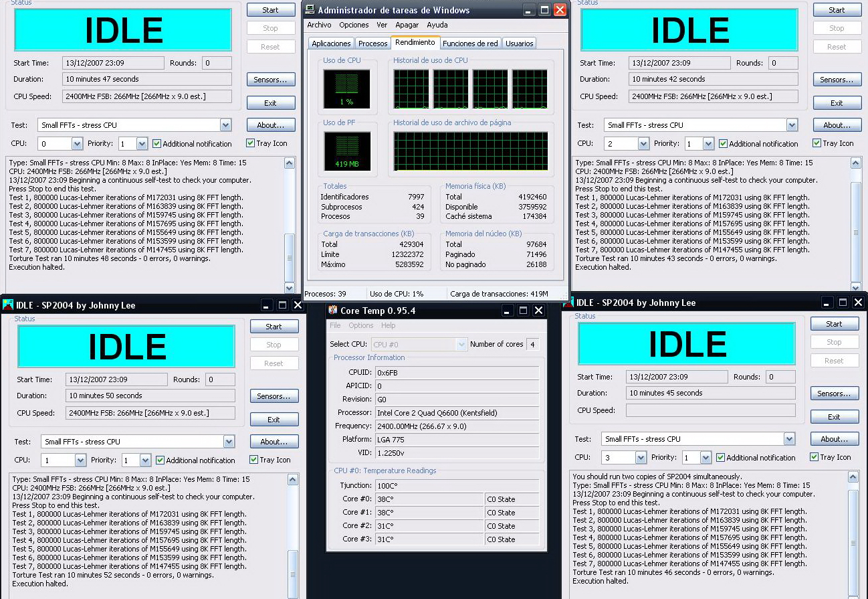
Task: Expand the Priority dropdown in the CPU 2 window
Action: (x=708, y=144)
